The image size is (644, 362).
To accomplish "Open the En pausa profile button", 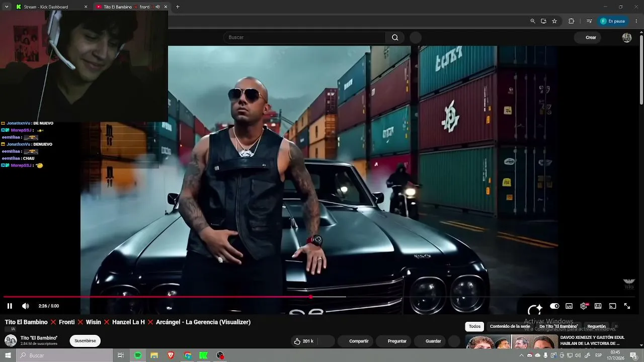I will [x=613, y=21].
